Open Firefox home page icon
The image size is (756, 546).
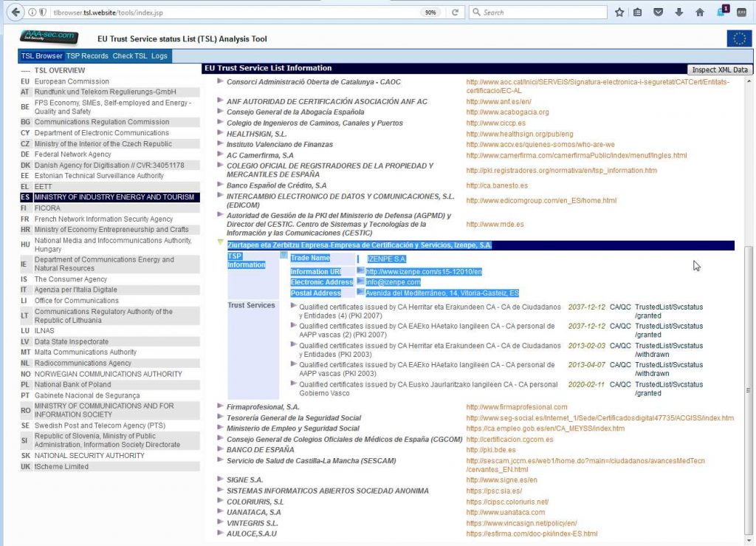[698, 12]
